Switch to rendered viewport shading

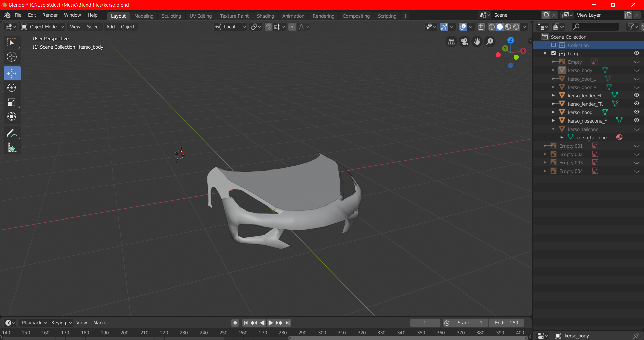(516, 27)
